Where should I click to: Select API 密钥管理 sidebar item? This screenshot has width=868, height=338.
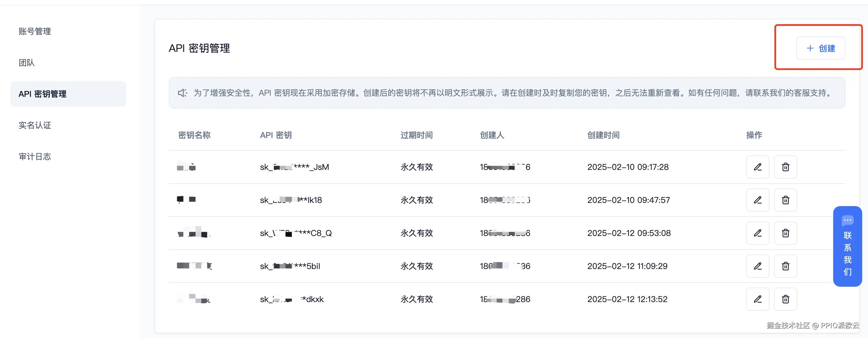click(x=42, y=94)
